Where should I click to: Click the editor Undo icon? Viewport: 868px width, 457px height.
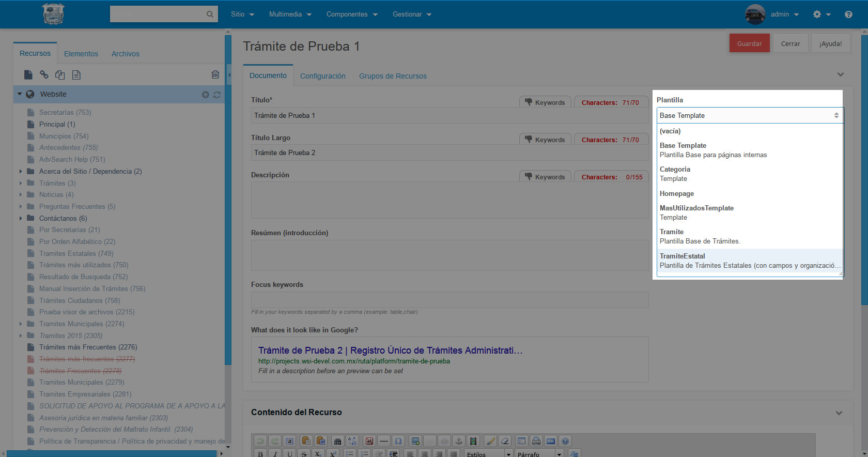pyautogui.click(x=260, y=441)
